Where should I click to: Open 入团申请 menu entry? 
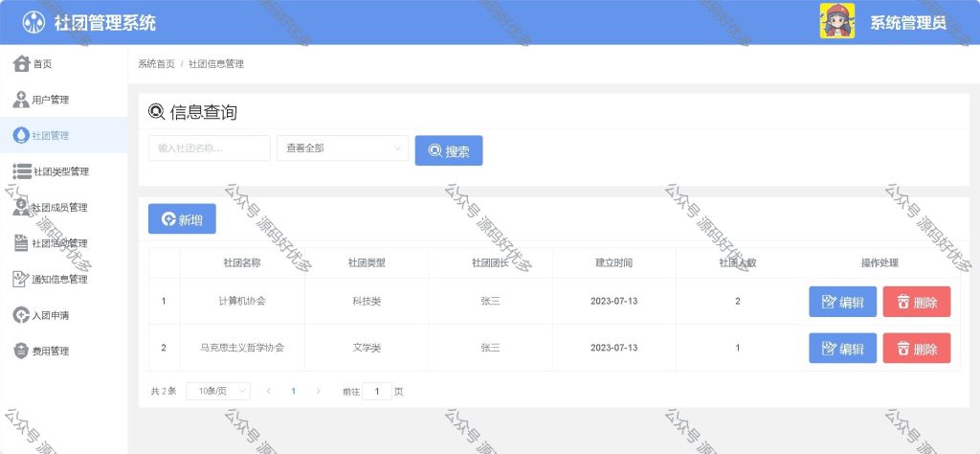[x=64, y=315]
